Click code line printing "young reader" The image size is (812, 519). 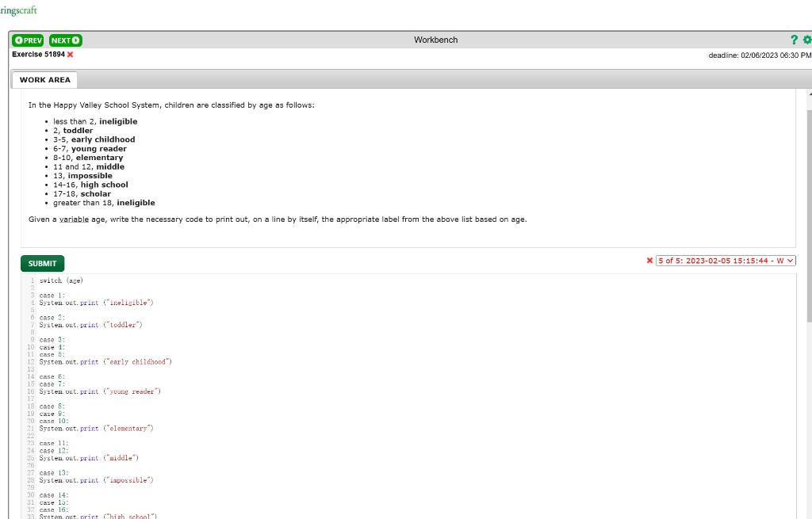(x=100, y=391)
